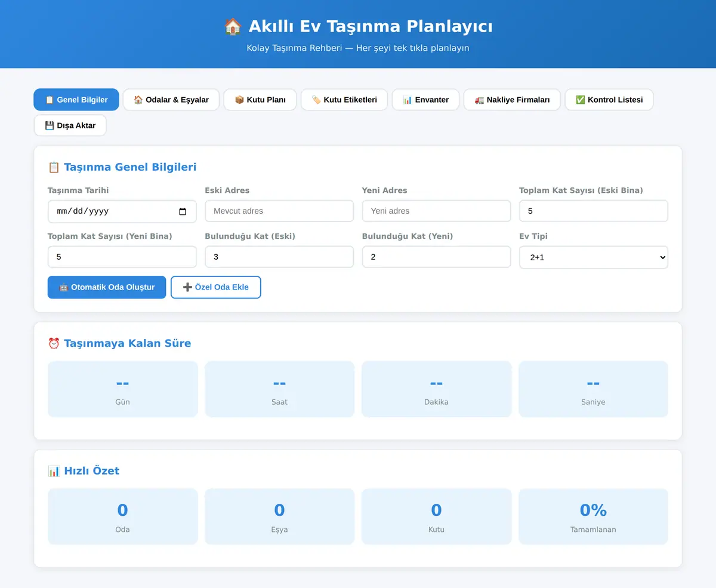Select the Toplam Kat Sayısı (Yeni Bina) field
The image size is (716, 588).
[122, 257]
